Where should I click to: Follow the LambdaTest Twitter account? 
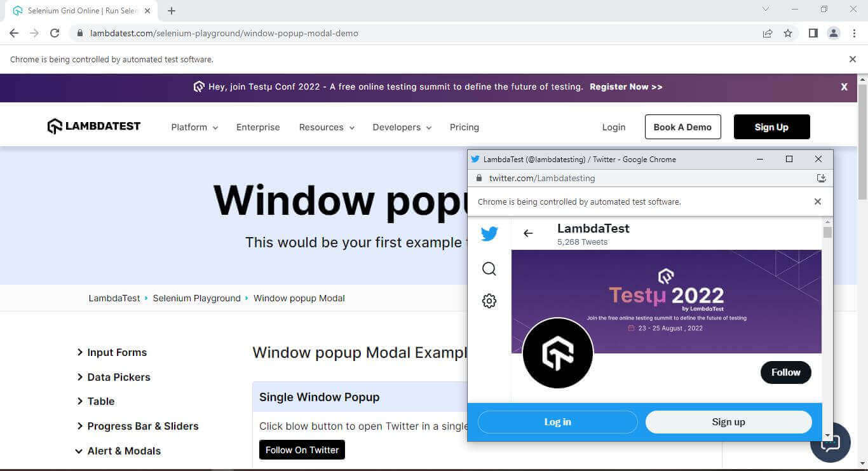pos(785,372)
